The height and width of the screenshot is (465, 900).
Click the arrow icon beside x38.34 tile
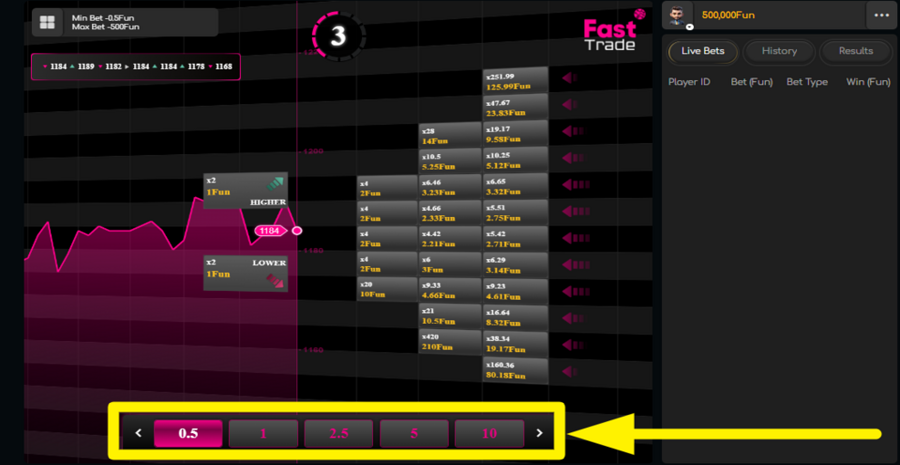click(x=571, y=344)
